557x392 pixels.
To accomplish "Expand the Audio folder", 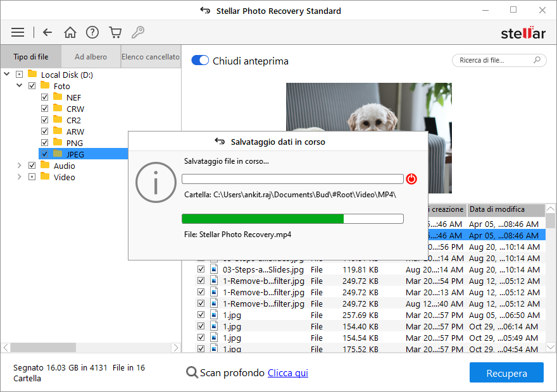I will [19, 166].
